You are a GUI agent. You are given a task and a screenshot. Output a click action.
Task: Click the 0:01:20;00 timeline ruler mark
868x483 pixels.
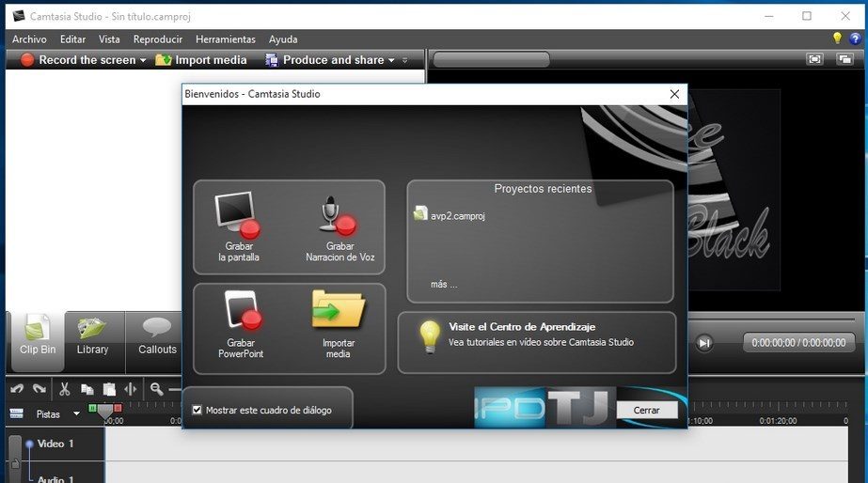pos(778,421)
